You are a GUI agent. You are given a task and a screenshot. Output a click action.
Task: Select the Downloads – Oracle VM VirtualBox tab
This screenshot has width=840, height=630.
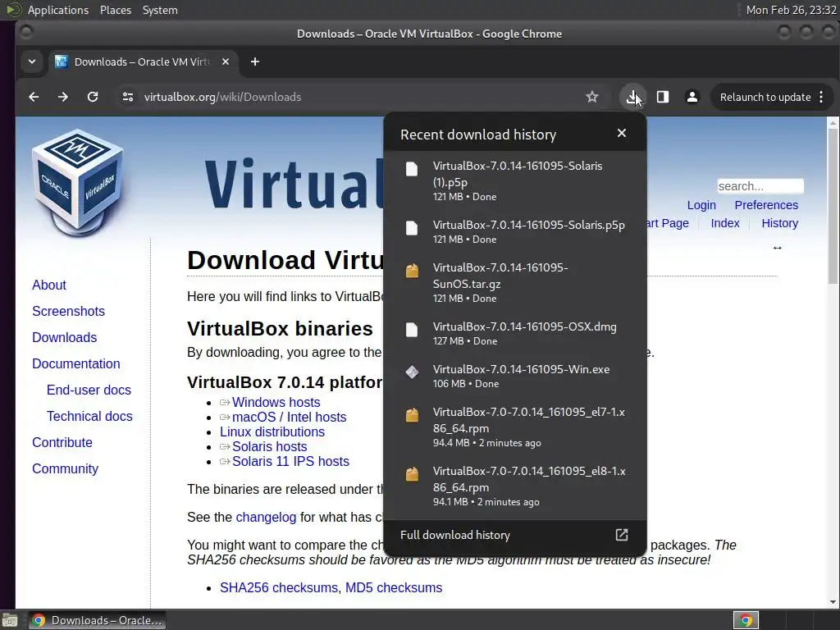tap(141, 62)
